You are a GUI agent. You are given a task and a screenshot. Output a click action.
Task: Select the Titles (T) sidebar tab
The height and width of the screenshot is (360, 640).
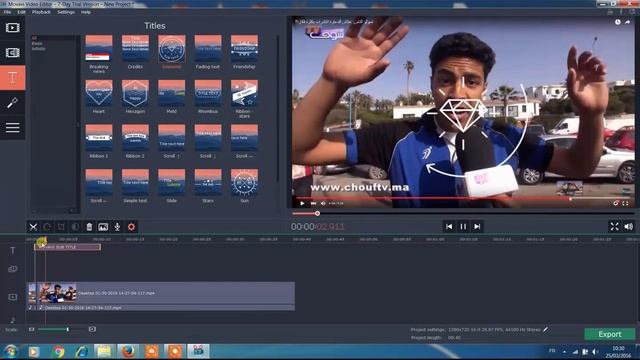coord(13,78)
